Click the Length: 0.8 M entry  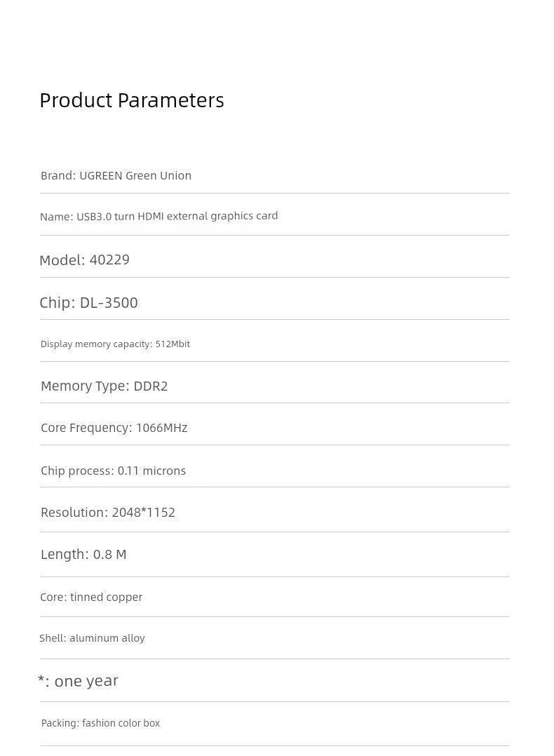(x=83, y=554)
